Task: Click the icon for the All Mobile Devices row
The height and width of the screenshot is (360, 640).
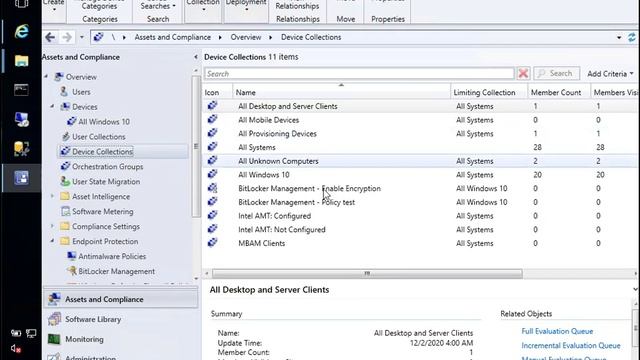Action: pyautogui.click(x=212, y=120)
